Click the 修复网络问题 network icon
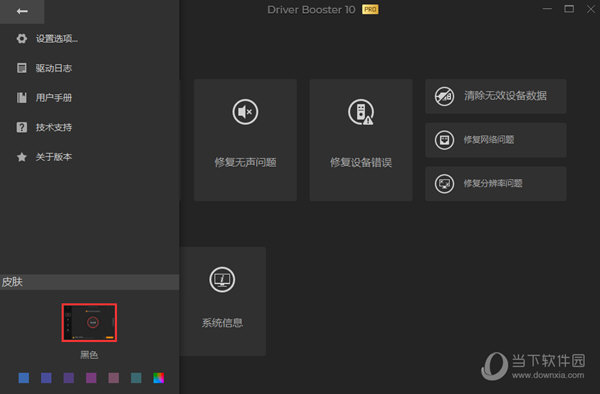Viewport: 600px width, 394px height. click(444, 140)
